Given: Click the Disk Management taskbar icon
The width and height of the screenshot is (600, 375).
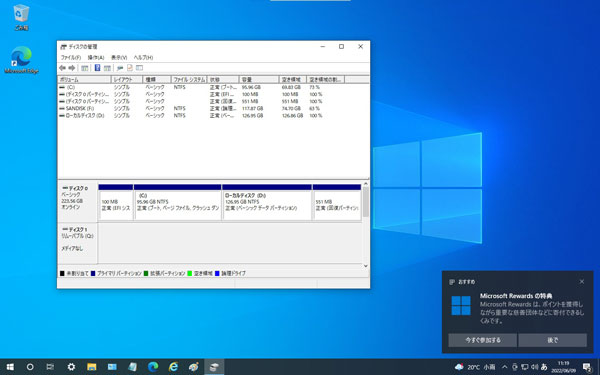Looking at the screenshot, I should coord(214,367).
